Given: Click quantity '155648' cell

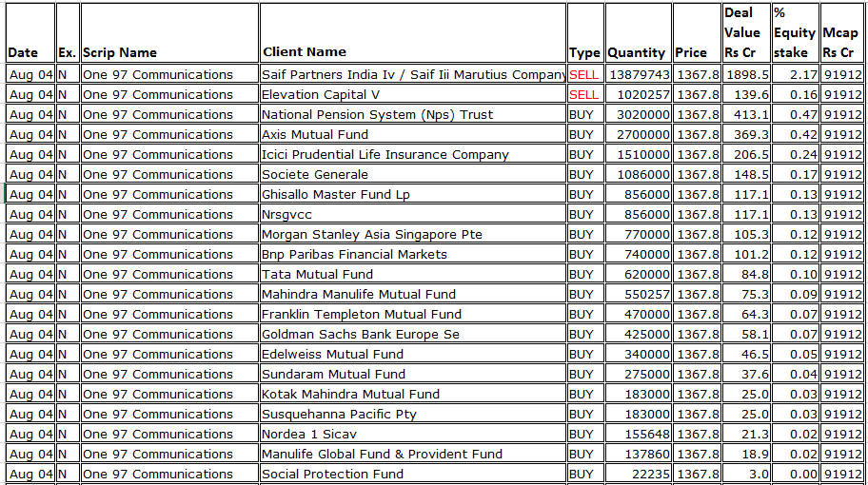Looking at the screenshot, I should point(639,434).
